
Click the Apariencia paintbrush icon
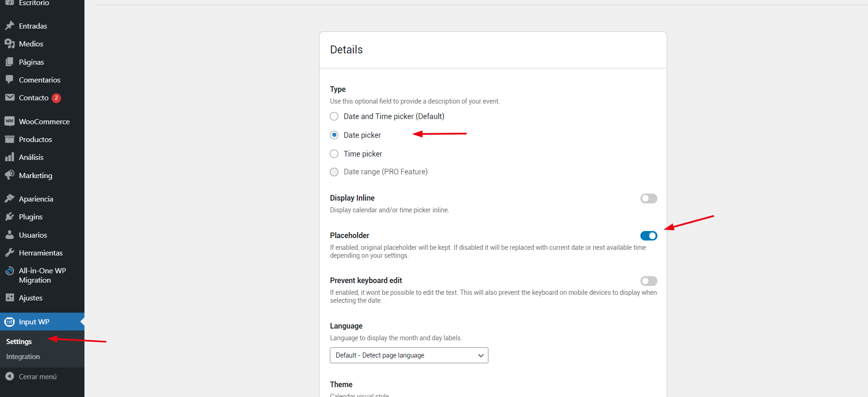(x=9, y=199)
